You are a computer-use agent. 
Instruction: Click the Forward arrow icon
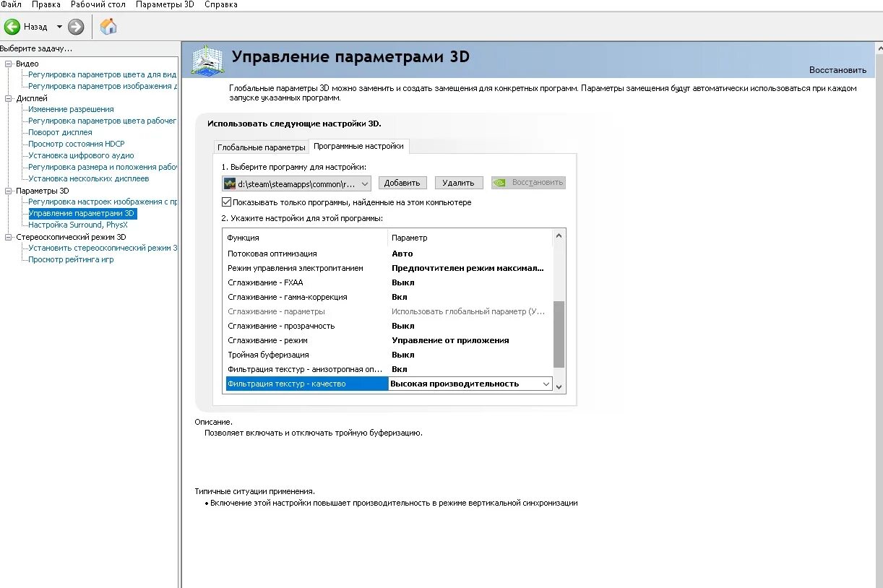pos(76,27)
